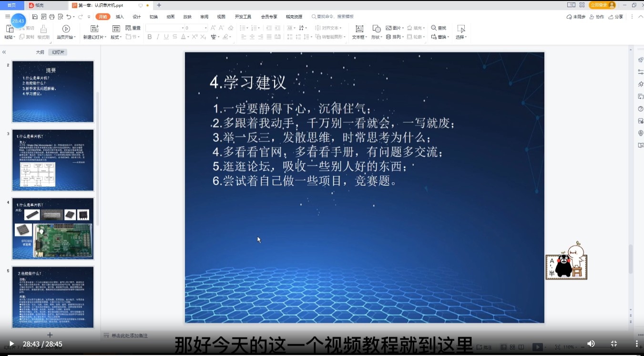This screenshot has height=356, width=644.
Task: Expand the bullet list dropdown
Action: pyautogui.click(x=247, y=28)
